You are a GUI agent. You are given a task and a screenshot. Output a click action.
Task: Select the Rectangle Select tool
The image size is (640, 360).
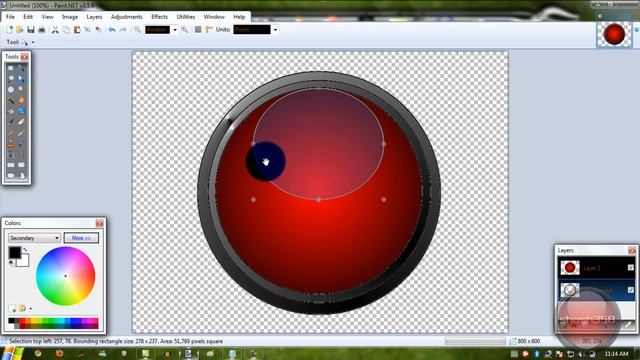[11, 68]
